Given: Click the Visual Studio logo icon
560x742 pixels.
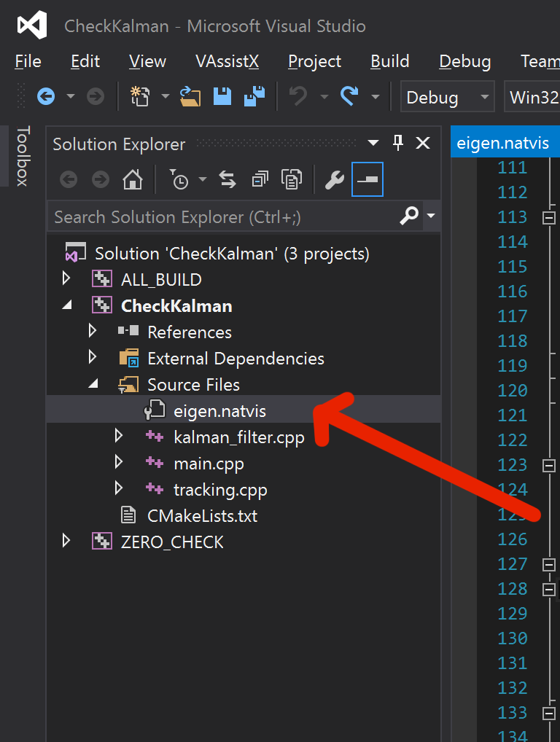Looking at the screenshot, I should pos(32,25).
